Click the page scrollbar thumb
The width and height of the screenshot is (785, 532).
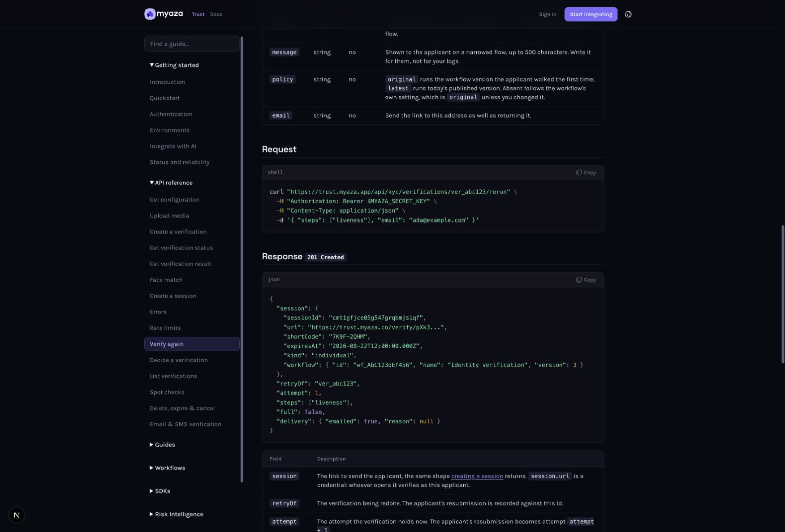tap(783, 294)
